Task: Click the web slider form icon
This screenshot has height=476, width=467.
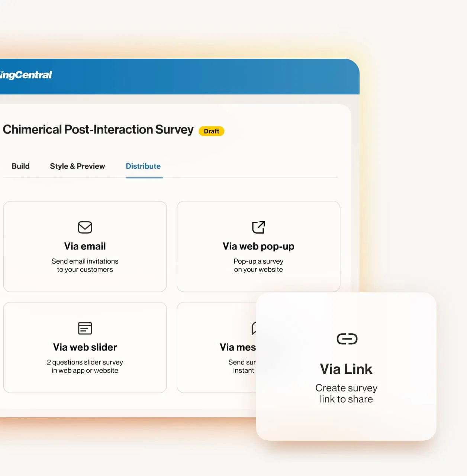Action: point(85,328)
